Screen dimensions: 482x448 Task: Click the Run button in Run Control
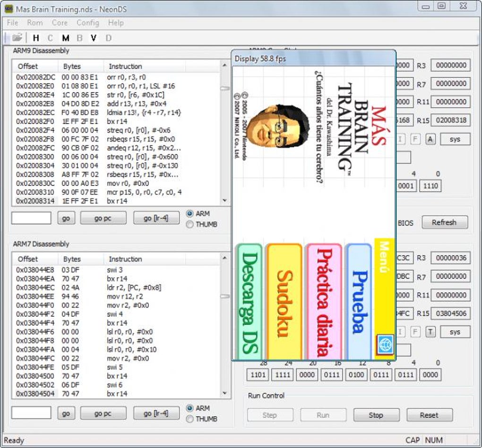[323, 415]
